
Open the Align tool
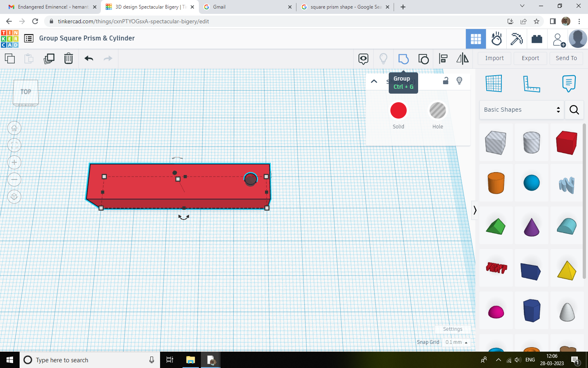point(443,58)
